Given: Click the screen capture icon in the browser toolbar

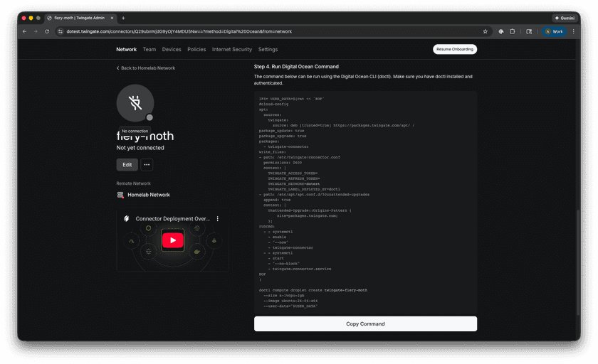Looking at the screenshot, I should (x=529, y=31).
